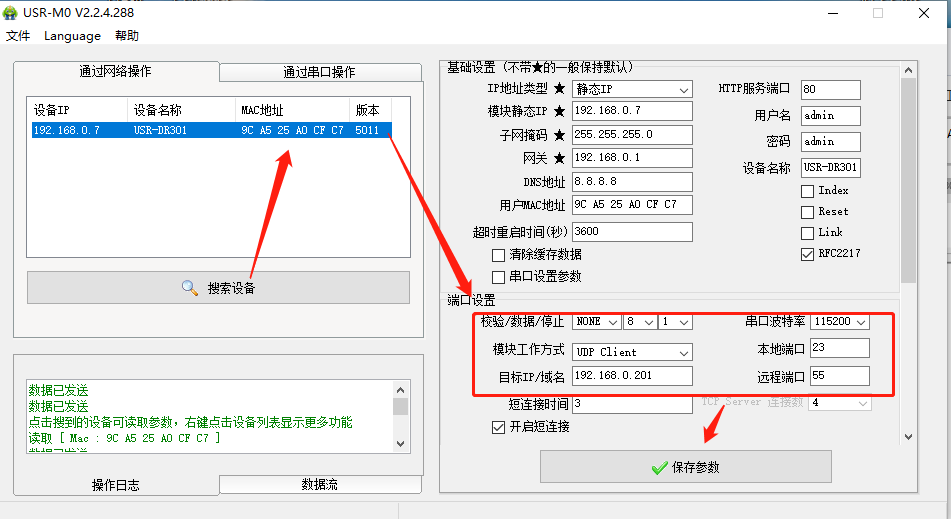Open the Language menu
951x519 pixels.
click(x=72, y=36)
